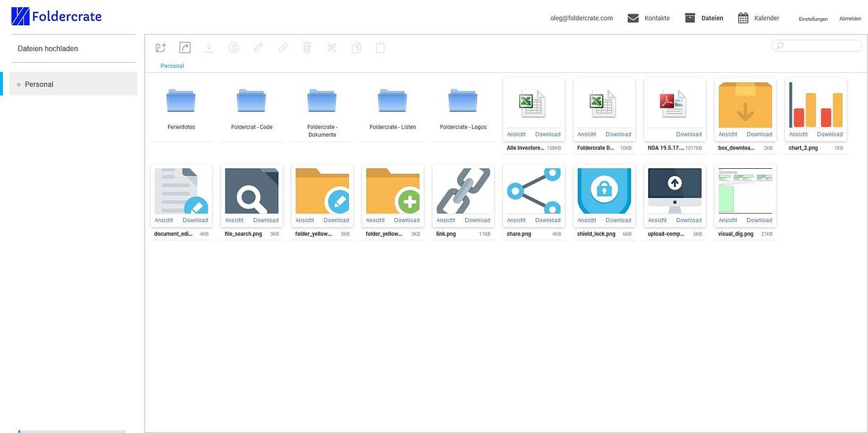This screenshot has width=868, height=433.
Task: Click the circular view toolbar icon
Action: point(234,48)
